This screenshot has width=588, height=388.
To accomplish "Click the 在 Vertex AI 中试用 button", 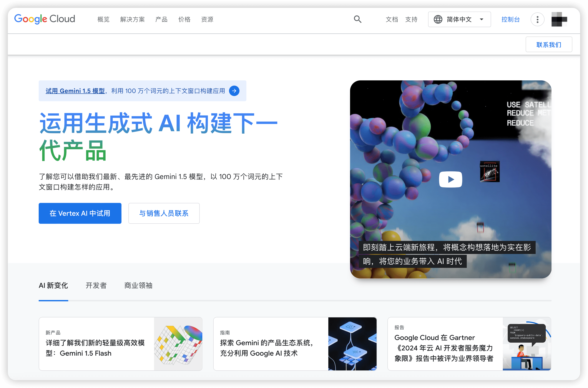I will pos(80,213).
